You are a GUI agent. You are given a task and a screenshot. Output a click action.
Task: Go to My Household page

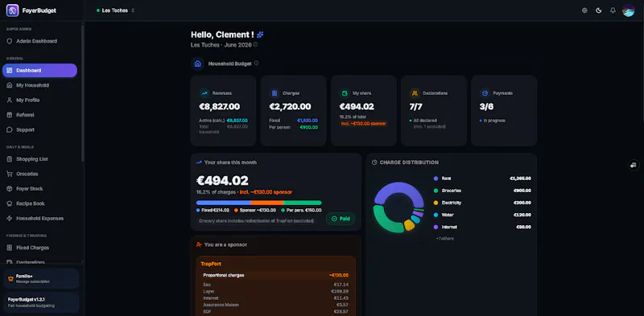tap(39, 85)
